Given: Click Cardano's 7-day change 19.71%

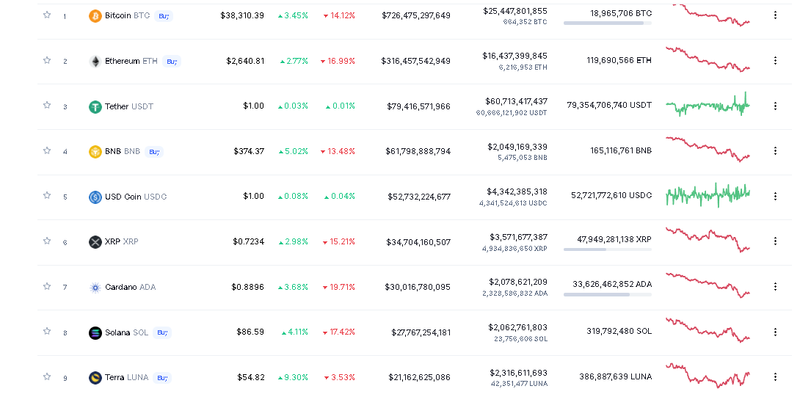Looking at the screenshot, I should pyautogui.click(x=339, y=287).
